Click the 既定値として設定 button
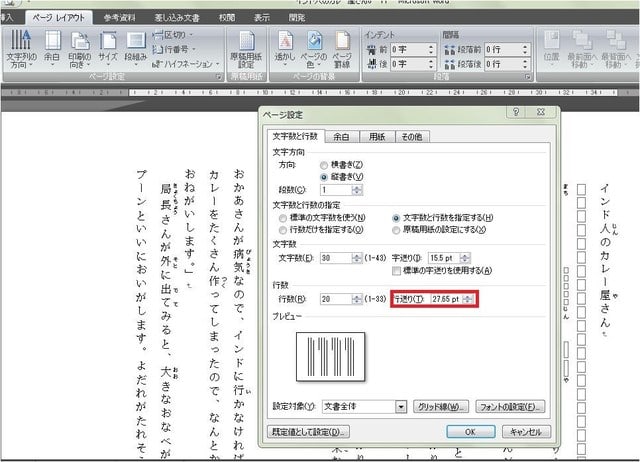The image size is (640, 462). coord(309,432)
